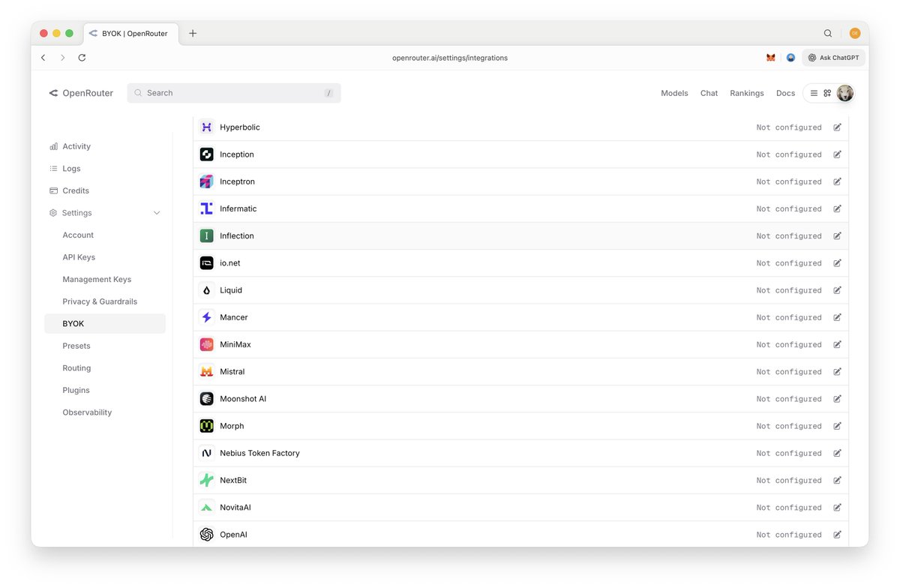Open the apps grid icon
Image resolution: width=900 pixels, height=588 pixels.
(x=827, y=93)
